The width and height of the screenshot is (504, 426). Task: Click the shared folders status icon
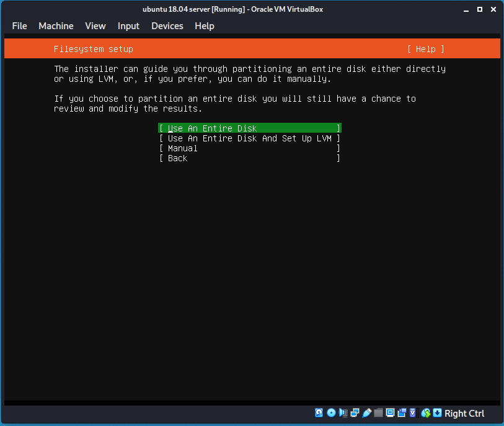coord(378,413)
